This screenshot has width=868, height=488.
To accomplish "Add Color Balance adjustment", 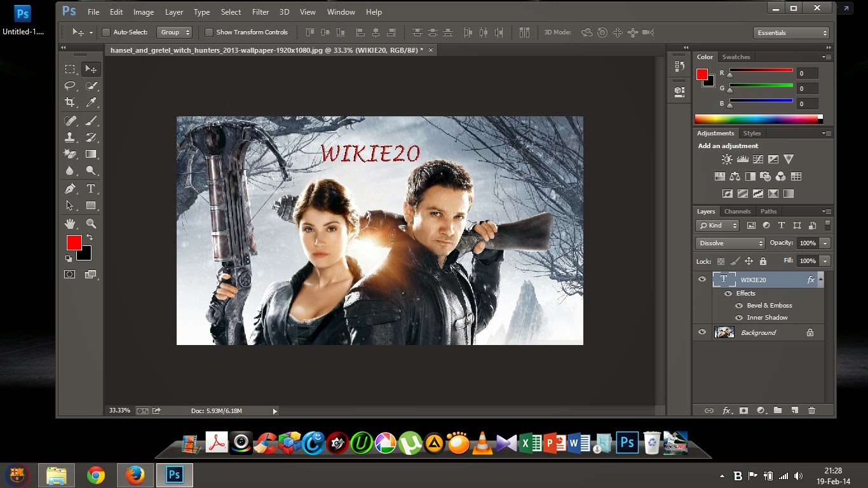I will point(735,177).
